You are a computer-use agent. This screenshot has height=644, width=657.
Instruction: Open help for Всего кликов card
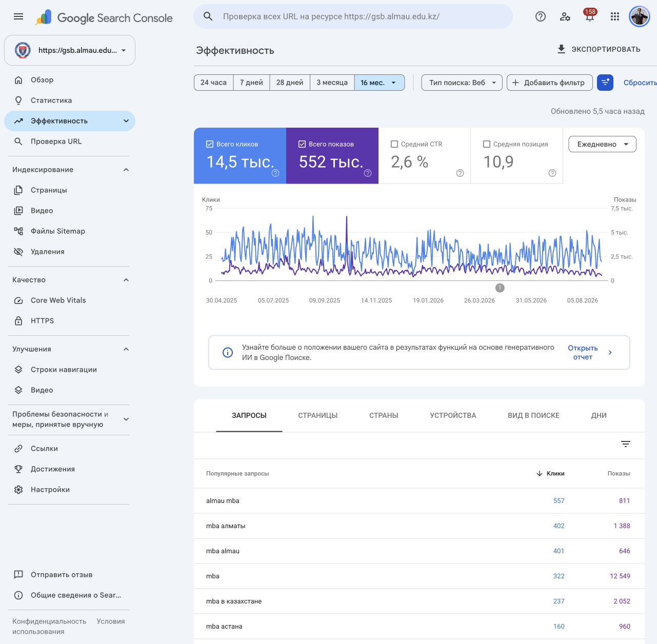tap(275, 173)
